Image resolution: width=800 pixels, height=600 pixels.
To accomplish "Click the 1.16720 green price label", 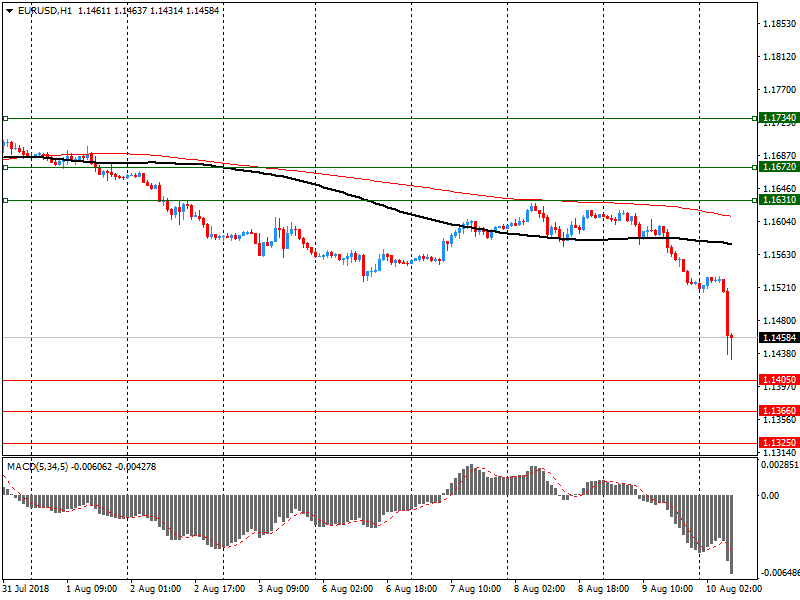I will 779,167.
